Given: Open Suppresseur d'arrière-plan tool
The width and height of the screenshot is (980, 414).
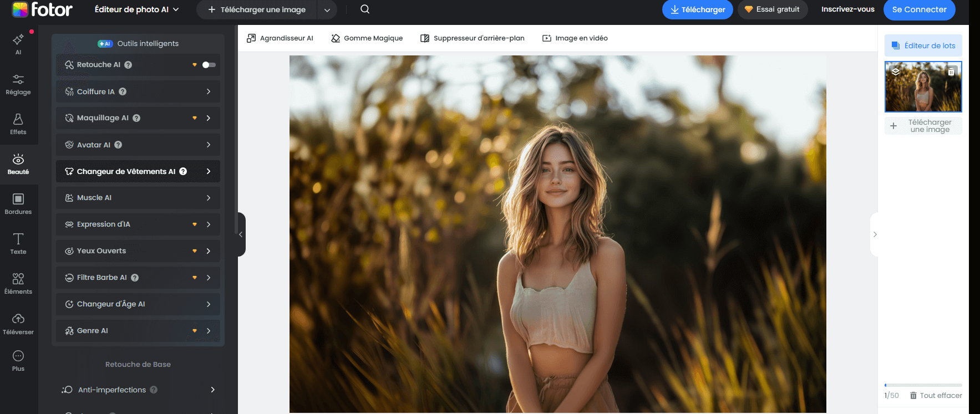Looking at the screenshot, I should click(473, 38).
